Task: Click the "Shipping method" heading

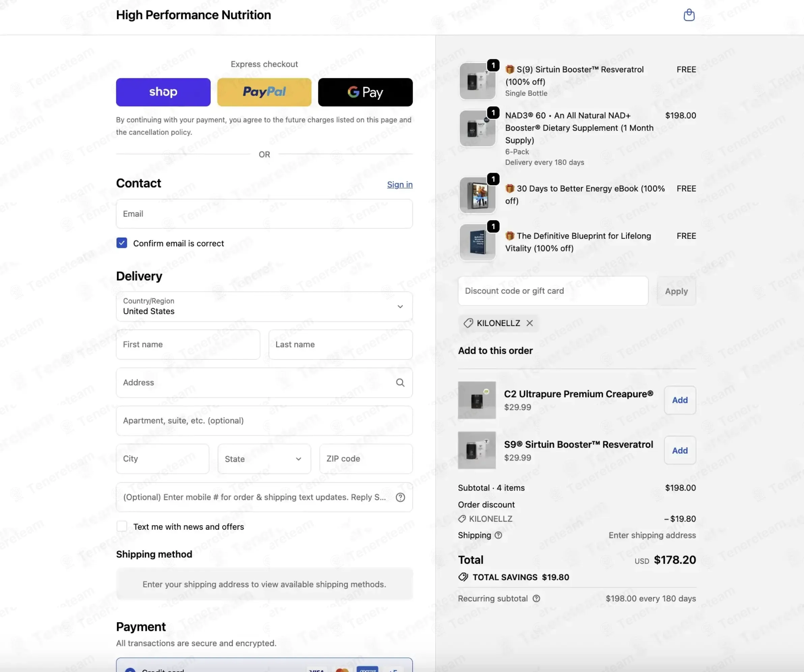Action: (x=154, y=554)
